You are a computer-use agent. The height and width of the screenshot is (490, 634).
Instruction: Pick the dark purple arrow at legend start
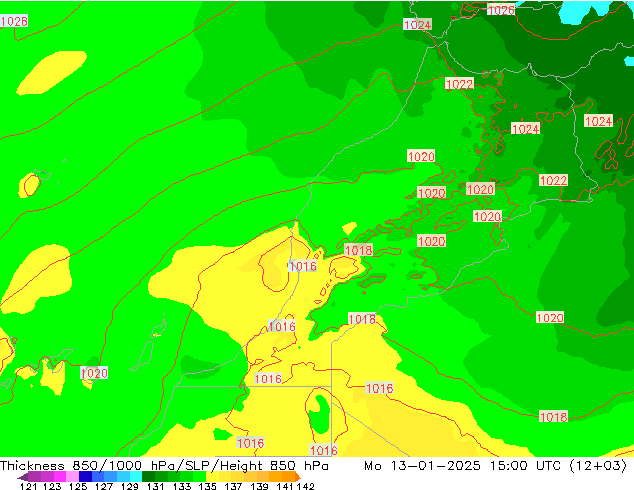pos(23,477)
